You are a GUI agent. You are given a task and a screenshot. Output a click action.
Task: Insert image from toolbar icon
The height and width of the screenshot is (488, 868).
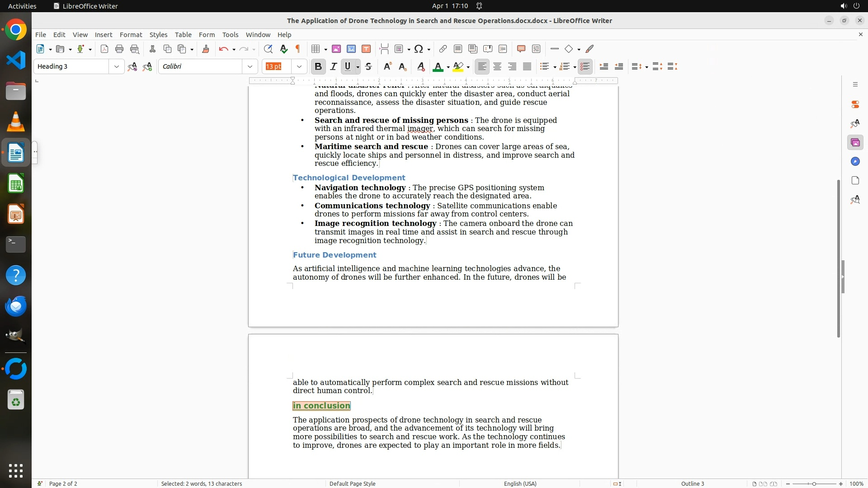click(x=336, y=49)
